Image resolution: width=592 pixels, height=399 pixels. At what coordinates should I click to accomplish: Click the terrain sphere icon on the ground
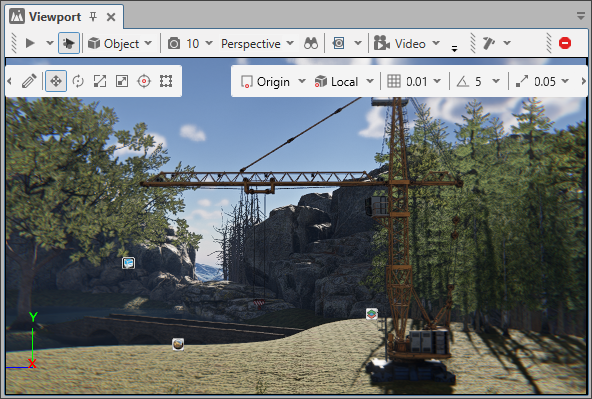point(178,344)
